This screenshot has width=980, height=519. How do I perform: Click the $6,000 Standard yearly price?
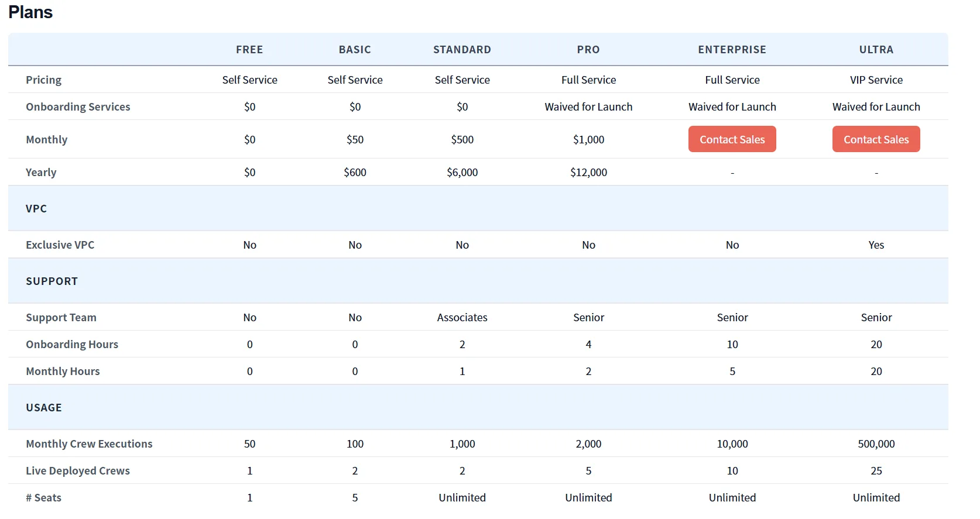pos(462,173)
